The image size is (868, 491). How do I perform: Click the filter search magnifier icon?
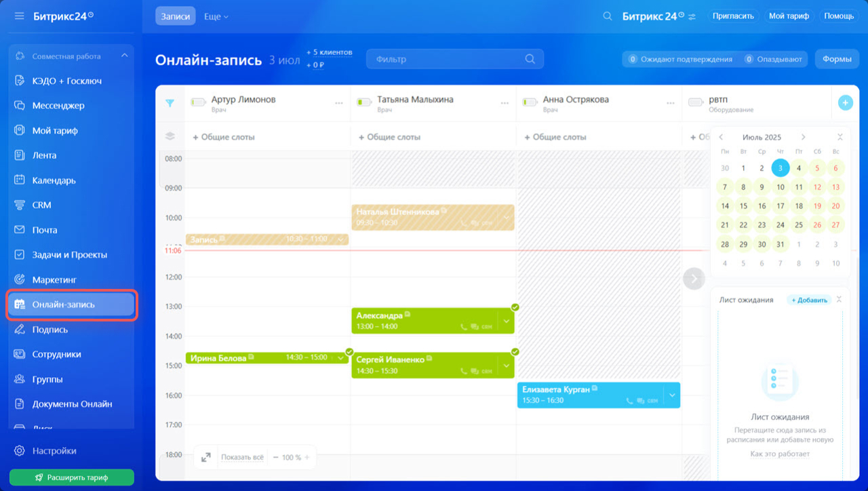click(530, 59)
